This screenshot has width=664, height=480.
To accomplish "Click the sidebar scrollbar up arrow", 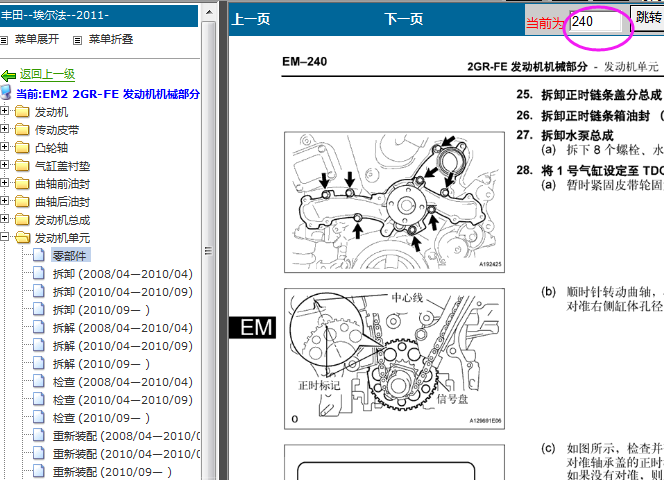I will click(209, 12).
